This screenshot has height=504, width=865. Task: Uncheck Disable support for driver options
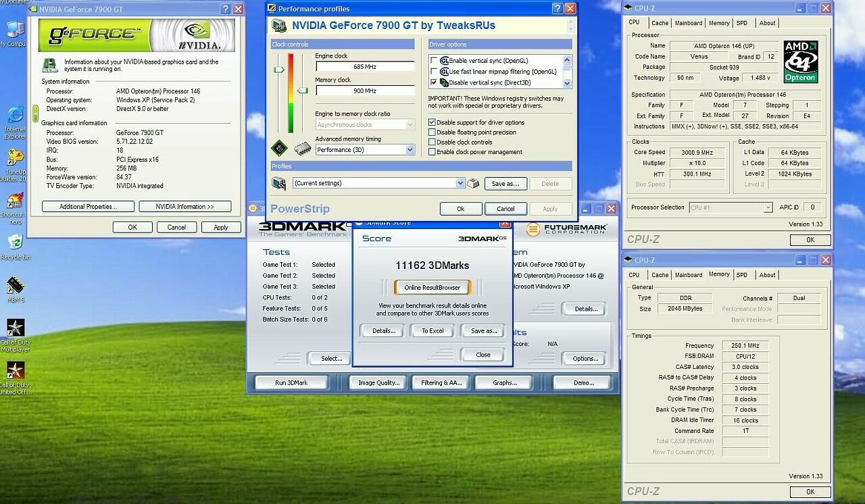(432, 122)
